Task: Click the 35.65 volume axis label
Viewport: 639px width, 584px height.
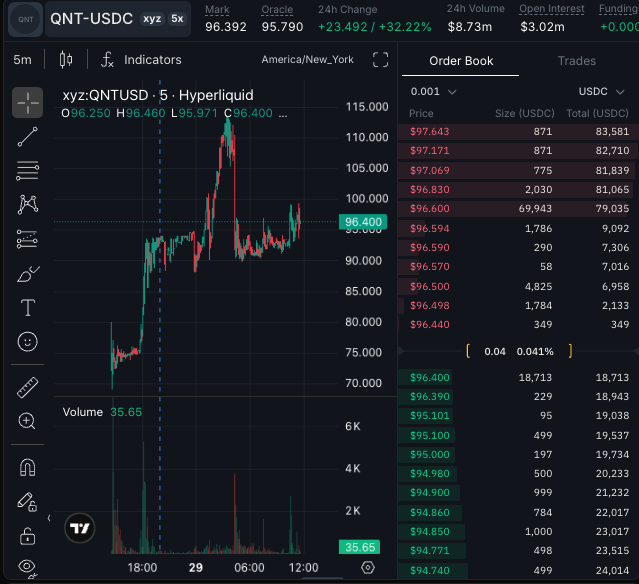Action: click(x=359, y=547)
